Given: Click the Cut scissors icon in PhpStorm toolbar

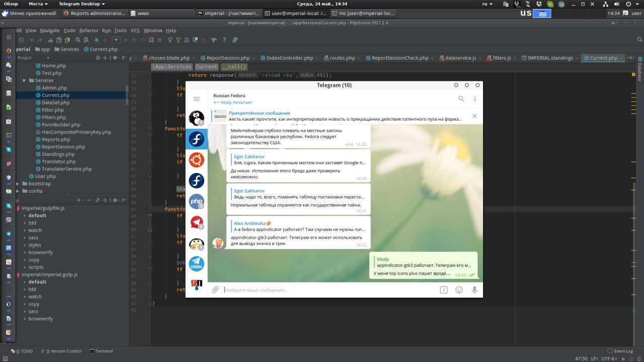Looking at the screenshot, I should (x=51, y=40).
